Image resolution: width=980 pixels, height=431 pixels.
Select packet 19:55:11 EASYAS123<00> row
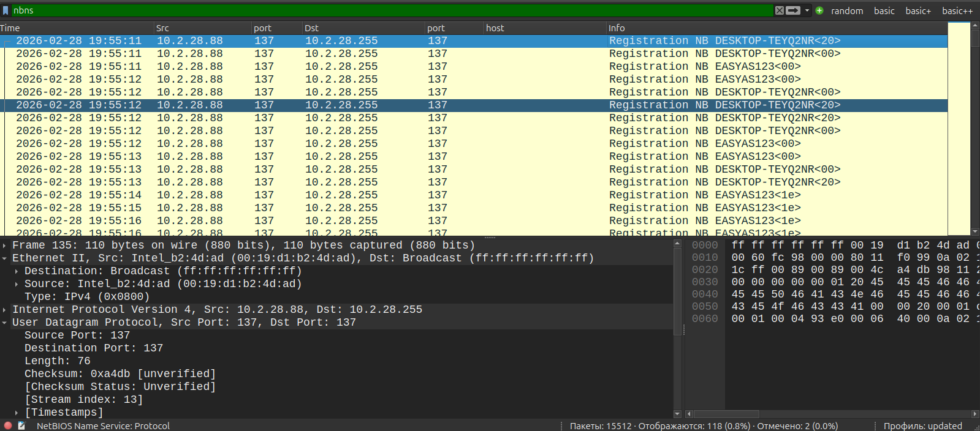474,67
